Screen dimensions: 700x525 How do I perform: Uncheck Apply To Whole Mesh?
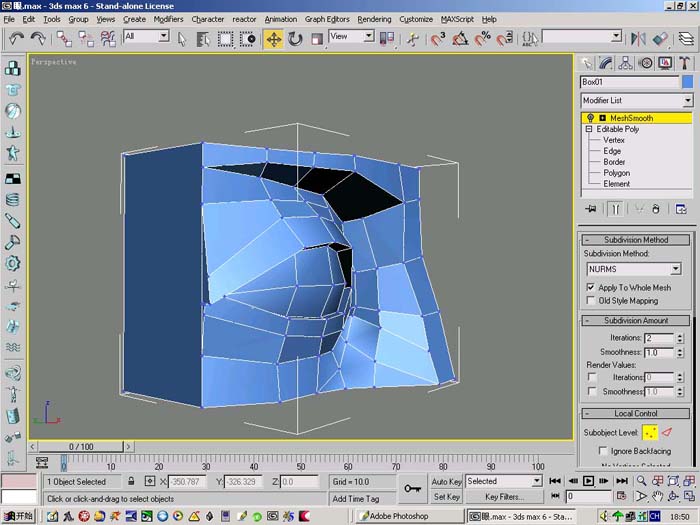point(591,287)
